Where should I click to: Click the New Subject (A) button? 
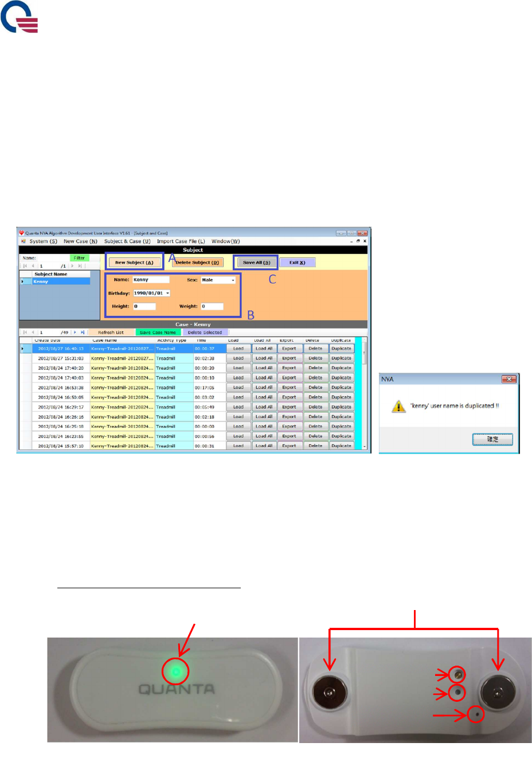click(134, 263)
